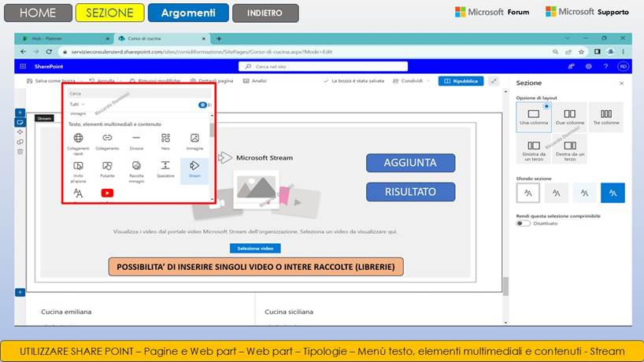
Task: Add a new section above with plus icon
Action: point(20,113)
